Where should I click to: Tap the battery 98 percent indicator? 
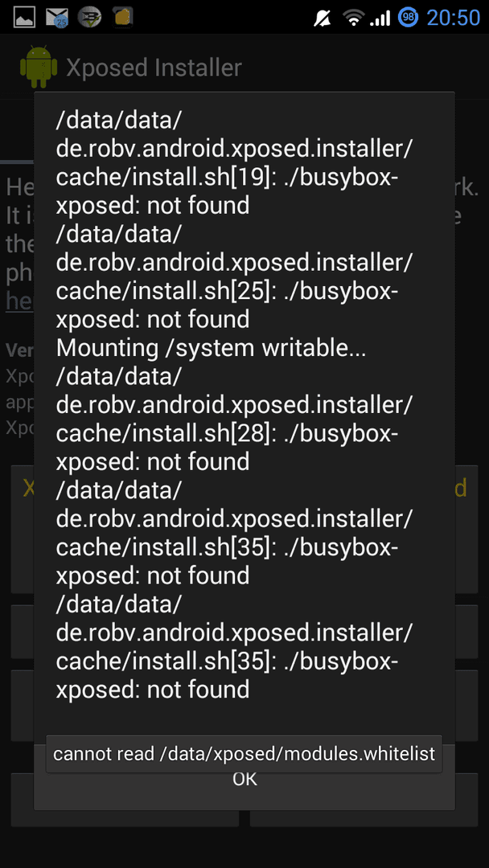pyautogui.click(x=408, y=18)
